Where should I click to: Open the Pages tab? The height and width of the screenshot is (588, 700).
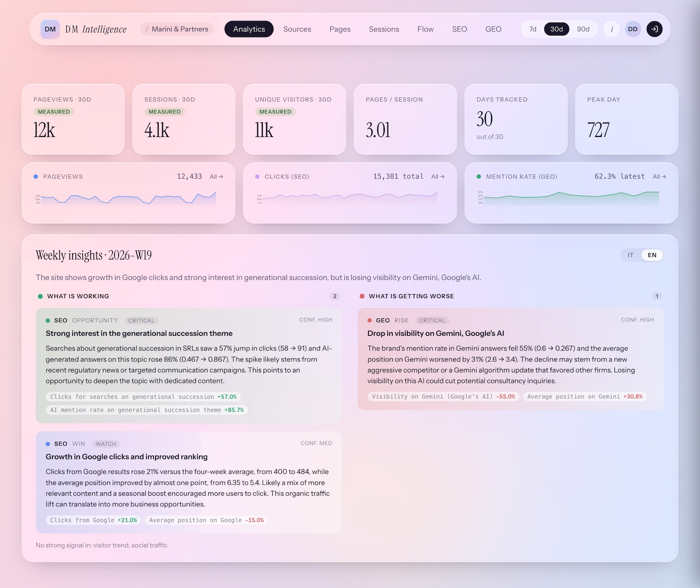[x=340, y=29]
